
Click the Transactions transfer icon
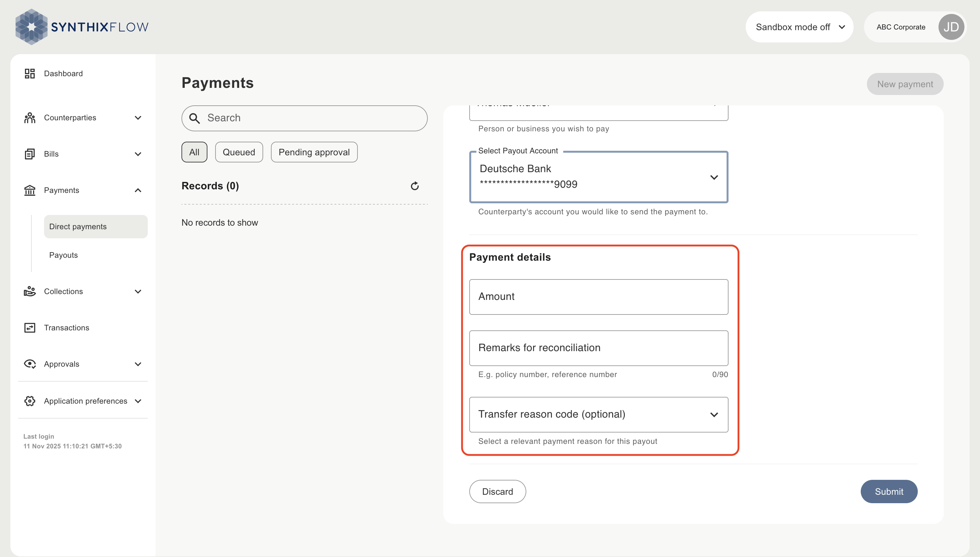[29, 328]
